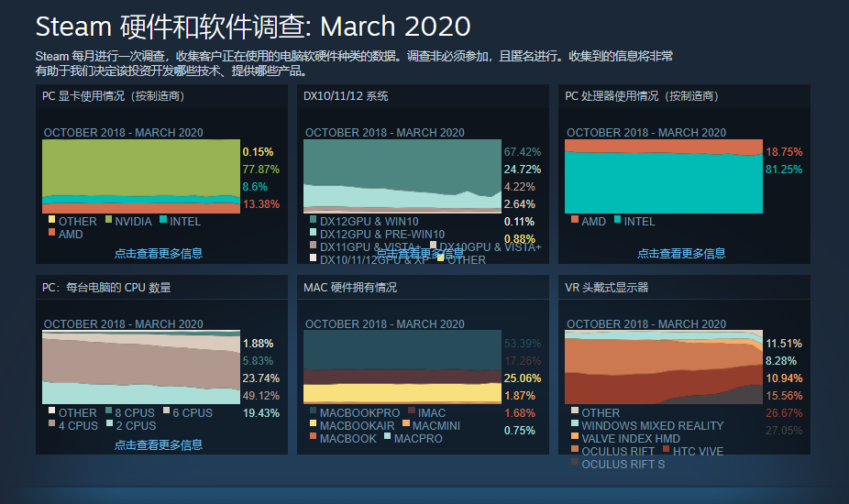Open more info link under graphics card chart
Screen dimensions: 849x504
pos(159,253)
